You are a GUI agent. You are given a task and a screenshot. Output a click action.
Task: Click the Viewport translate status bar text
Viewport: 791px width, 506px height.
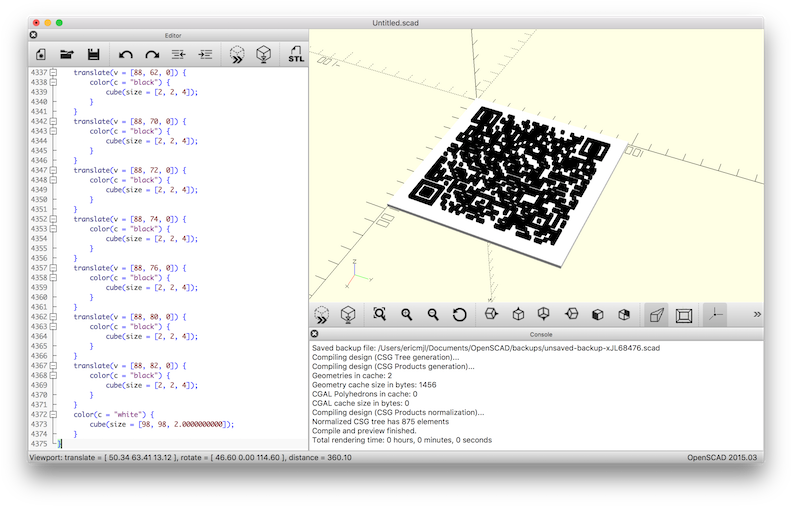coord(191,458)
